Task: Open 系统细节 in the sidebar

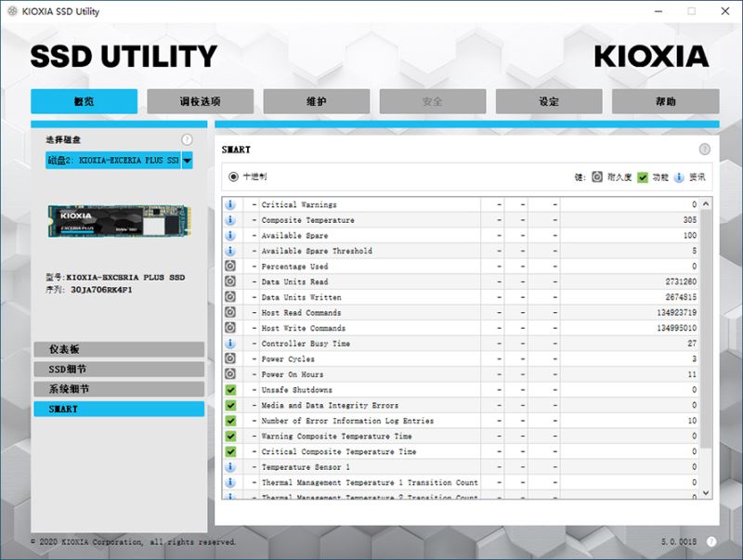Action: pyautogui.click(x=118, y=389)
